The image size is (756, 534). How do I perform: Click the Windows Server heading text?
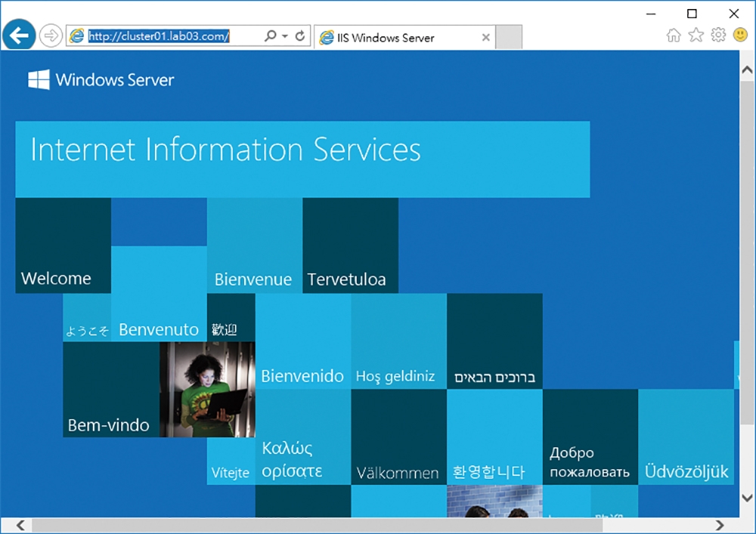point(115,80)
